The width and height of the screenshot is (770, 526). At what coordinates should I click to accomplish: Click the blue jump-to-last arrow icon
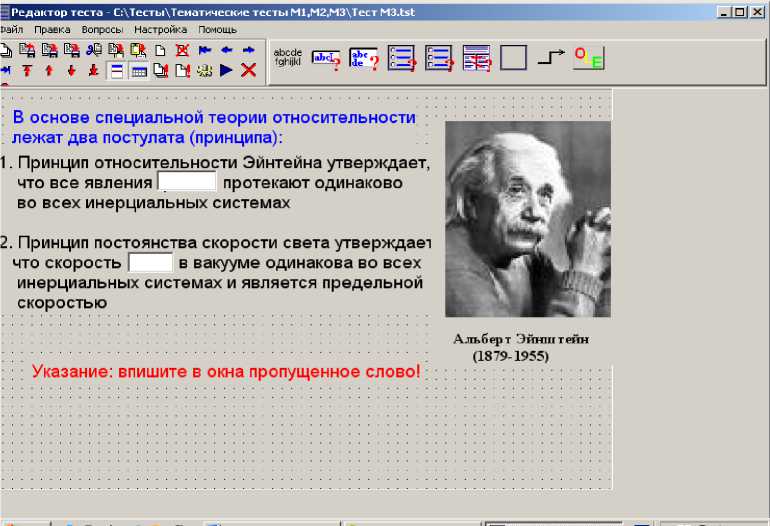click(x=5, y=71)
